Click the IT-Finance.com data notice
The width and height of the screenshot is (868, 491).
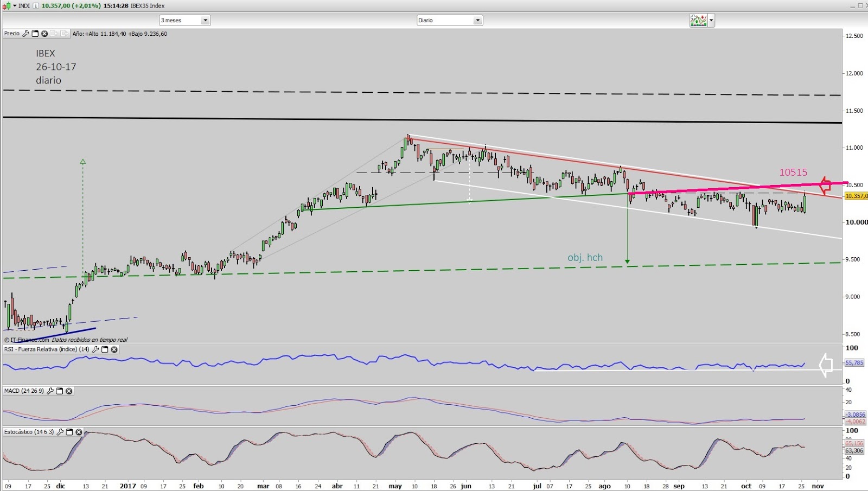point(66,340)
